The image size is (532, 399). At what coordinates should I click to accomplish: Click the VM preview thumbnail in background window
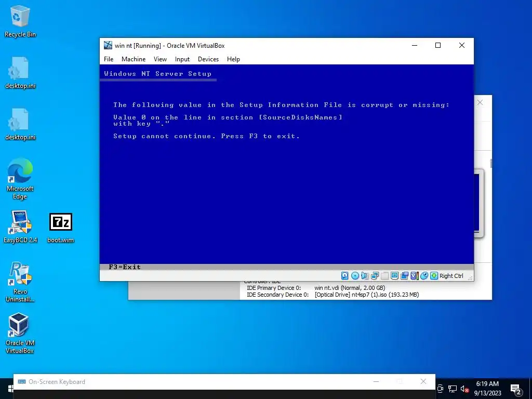pos(478,203)
